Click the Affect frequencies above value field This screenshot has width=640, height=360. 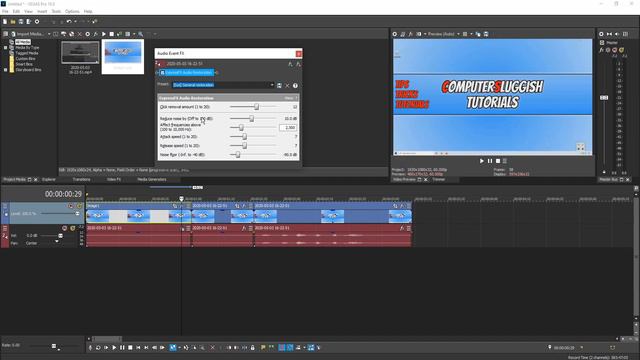[288, 128]
